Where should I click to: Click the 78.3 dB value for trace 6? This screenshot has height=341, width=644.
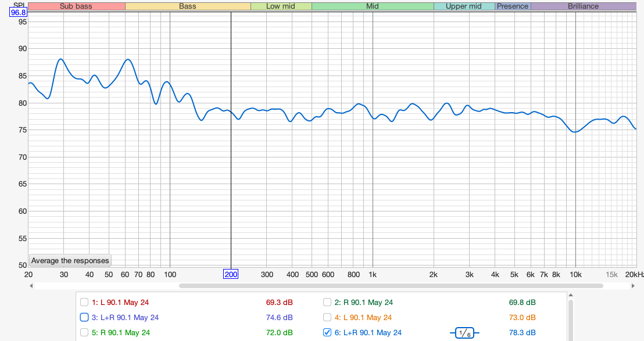523,332
